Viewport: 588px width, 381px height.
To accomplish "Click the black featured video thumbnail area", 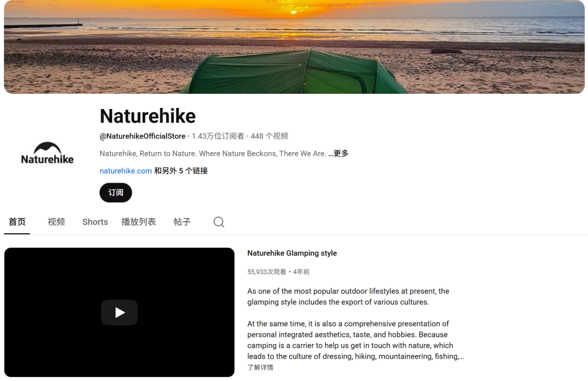I will 119,312.
